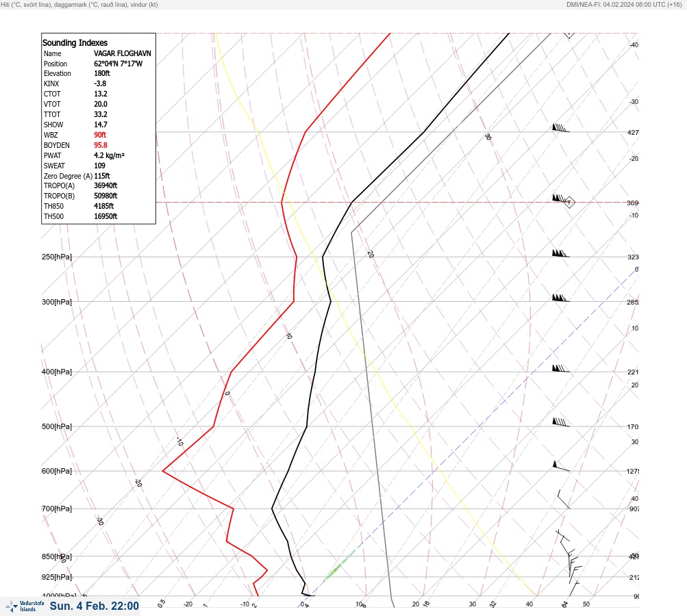Viewport: 687px width, 616px height.
Task: Click the CTOT value 13.2
Action: pyautogui.click(x=100, y=94)
